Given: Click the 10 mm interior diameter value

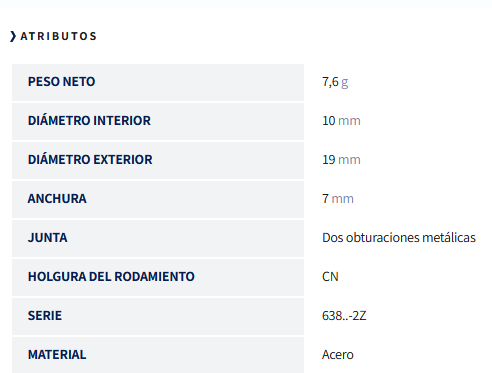Looking at the screenshot, I should point(341,121).
